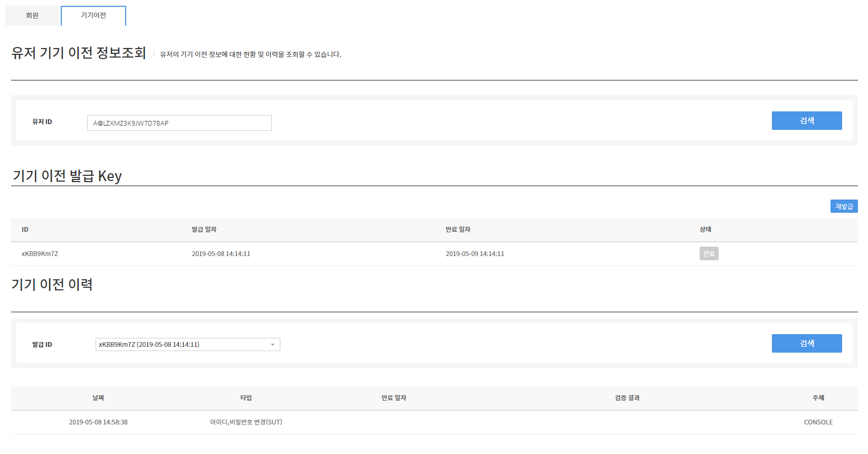Click the 상태 column header

(705, 230)
